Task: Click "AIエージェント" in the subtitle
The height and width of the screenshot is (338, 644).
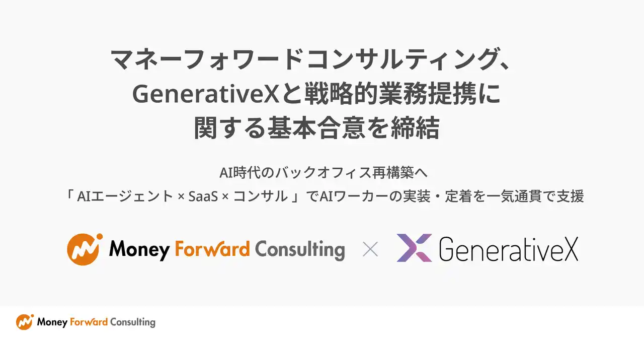Action: pos(124,197)
